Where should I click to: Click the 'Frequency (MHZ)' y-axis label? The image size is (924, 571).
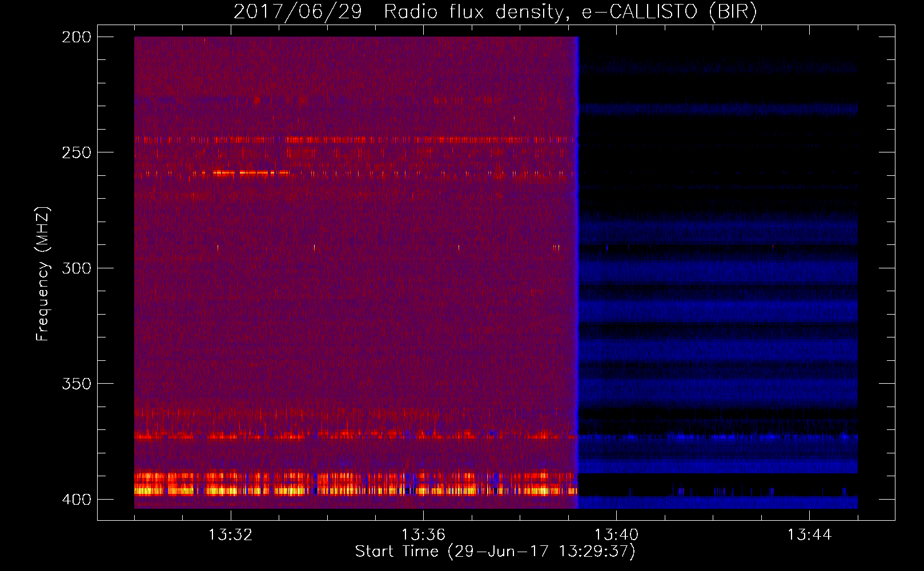point(43,274)
